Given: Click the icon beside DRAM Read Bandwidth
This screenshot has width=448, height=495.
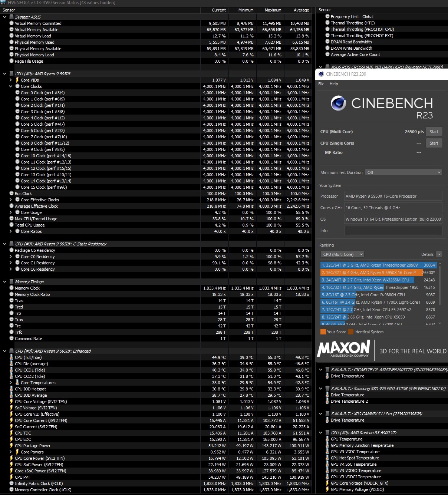Looking at the screenshot, I should point(327,42).
